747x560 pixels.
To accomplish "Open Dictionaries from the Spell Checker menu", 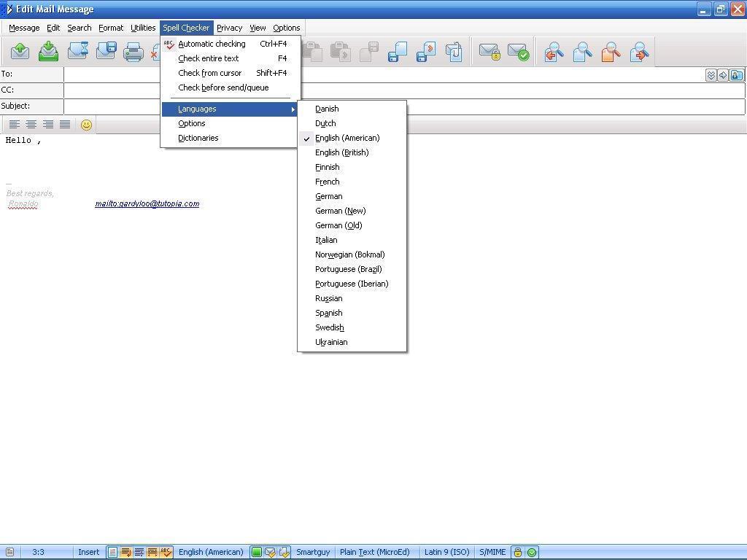I will point(198,138).
